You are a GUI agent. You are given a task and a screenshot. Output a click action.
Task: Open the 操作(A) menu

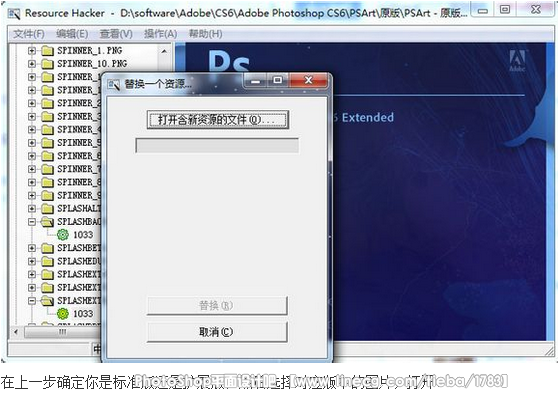160,34
